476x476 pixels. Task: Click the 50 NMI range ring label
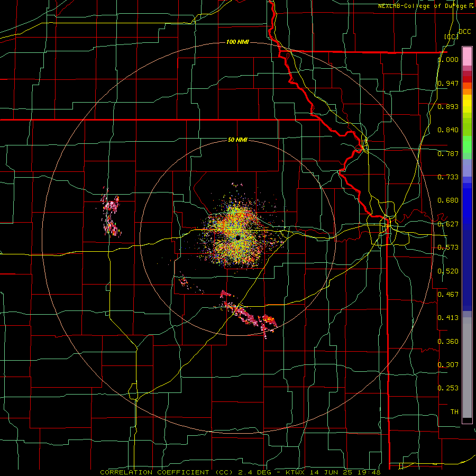pos(237,140)
